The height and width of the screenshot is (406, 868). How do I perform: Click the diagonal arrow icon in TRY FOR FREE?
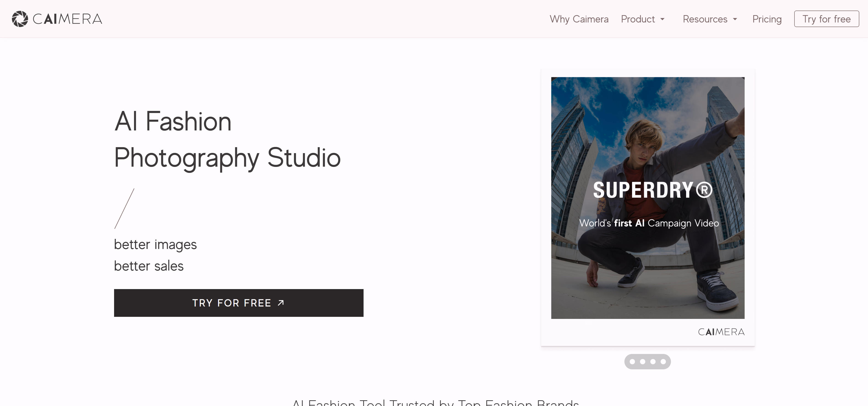(281, 302)
